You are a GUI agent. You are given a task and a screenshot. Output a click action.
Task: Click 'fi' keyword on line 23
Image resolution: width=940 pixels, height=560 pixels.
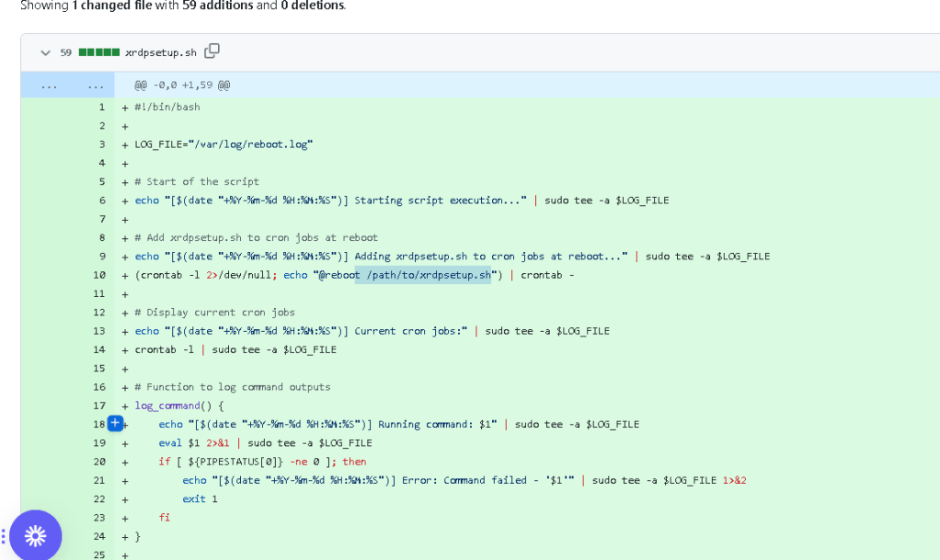(x=165, y=518)
